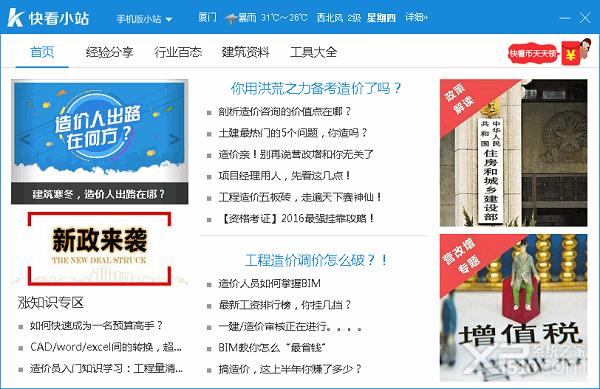Switch to the 行业百态 tab

point(178,52)
